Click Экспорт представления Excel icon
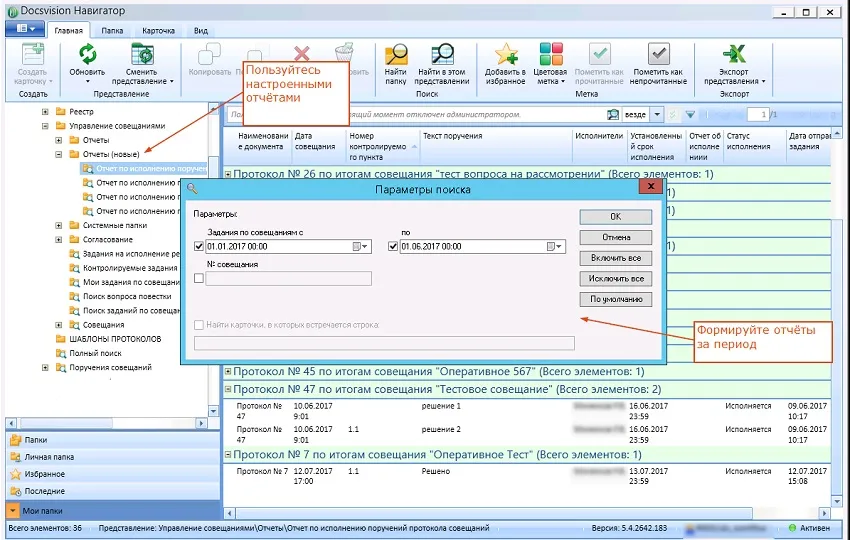 735,55
